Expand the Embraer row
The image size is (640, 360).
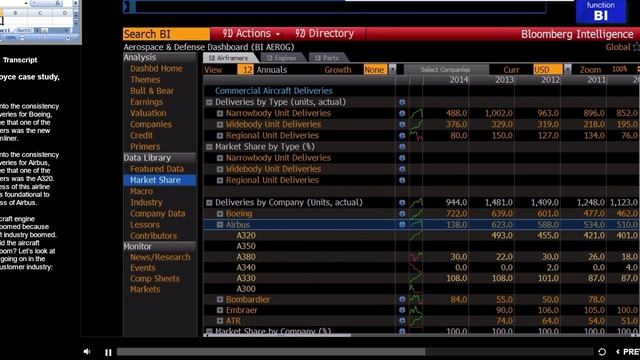coord(220,310)
